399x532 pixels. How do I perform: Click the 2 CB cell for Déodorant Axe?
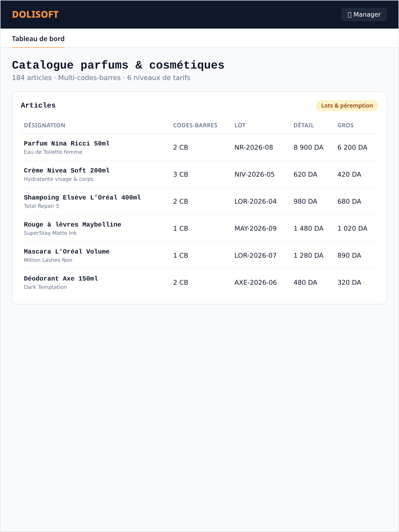click(x=181, y=283)
